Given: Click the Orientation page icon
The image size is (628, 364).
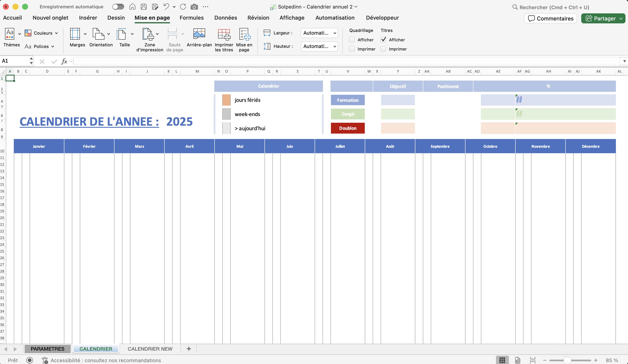Looking at the screenshot, I should click(x=98, y=34).
